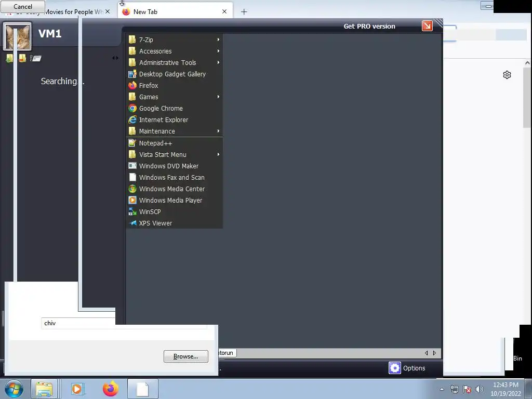532x399 pixels.
Task: Click the Firefox scrollbar up arrow
Action: point(527,63)
